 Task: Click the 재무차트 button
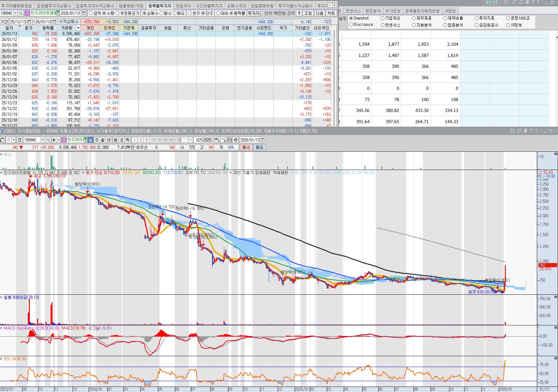(492, 2)
